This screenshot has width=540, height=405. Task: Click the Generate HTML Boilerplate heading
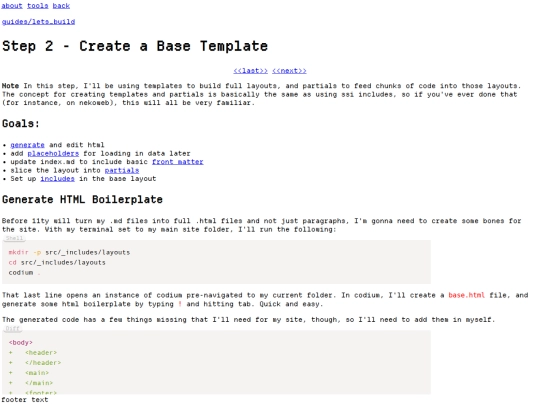click(x=82, y=199)
